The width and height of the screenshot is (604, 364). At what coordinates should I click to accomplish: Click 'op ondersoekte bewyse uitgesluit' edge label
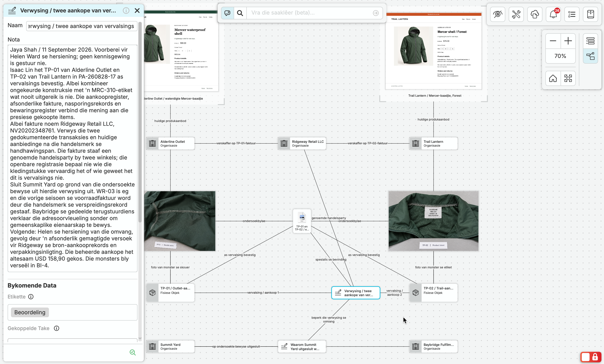coord(236,346)
